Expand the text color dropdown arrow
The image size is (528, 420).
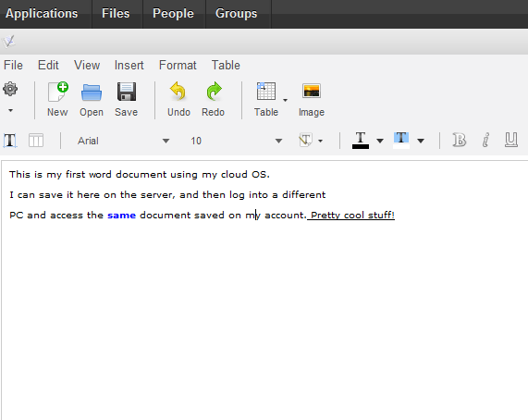coord(380,141)
